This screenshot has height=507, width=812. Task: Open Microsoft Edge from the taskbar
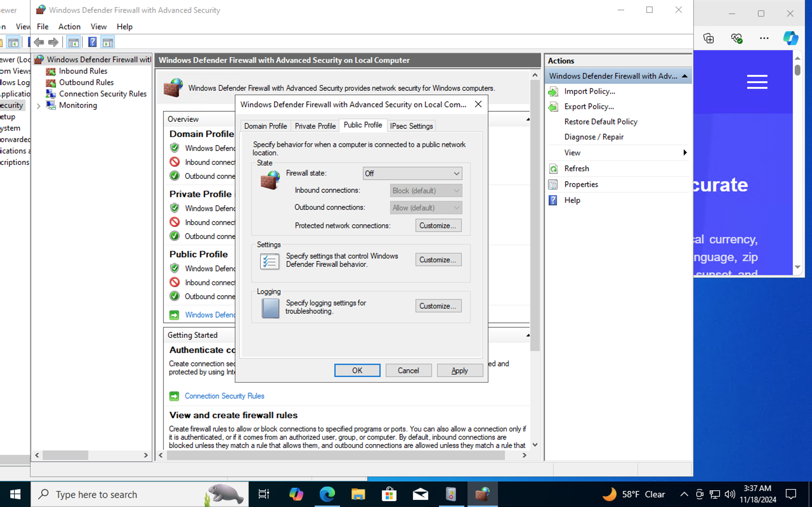click(327, 494)
